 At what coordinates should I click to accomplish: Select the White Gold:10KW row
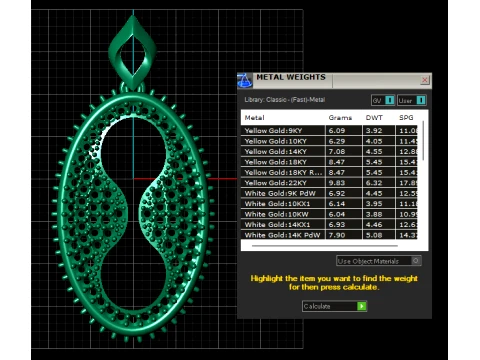329,214
